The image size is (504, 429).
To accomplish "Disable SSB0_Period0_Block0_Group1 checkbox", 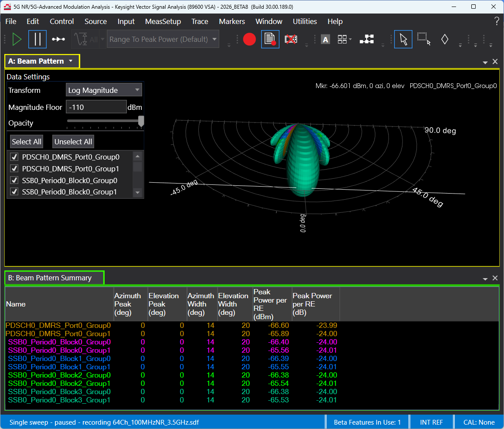I will coord(14,192).
